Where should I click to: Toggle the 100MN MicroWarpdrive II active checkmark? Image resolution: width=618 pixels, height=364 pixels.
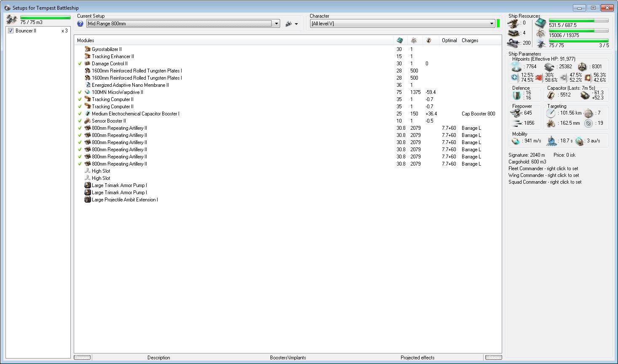pyautogui.click(x=80, y=92)
